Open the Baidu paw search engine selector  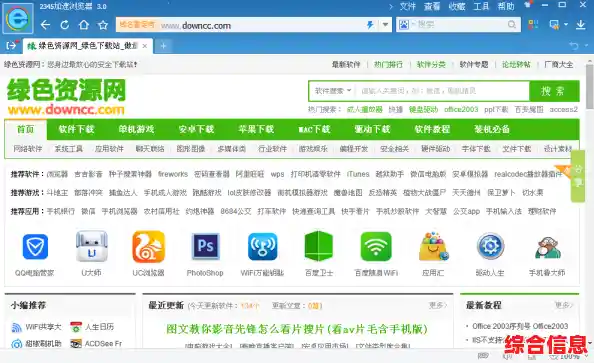(x=404, y=25)
